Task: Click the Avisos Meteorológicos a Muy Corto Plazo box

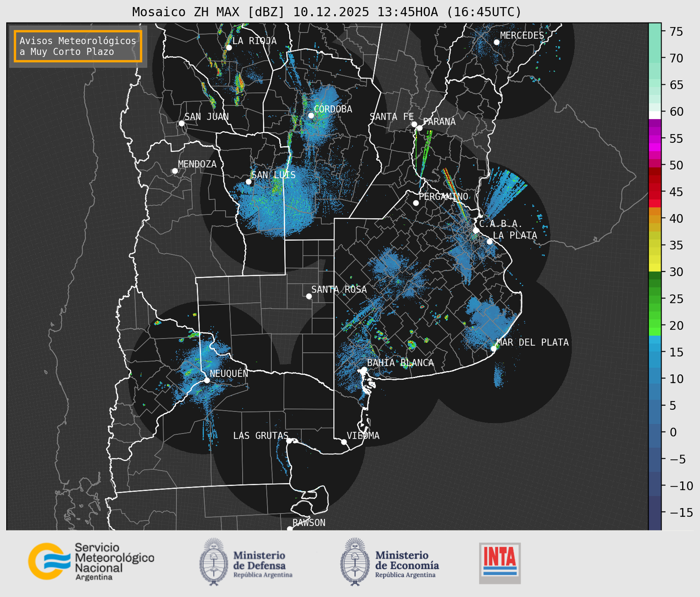Action: click(x=78, y=46)
